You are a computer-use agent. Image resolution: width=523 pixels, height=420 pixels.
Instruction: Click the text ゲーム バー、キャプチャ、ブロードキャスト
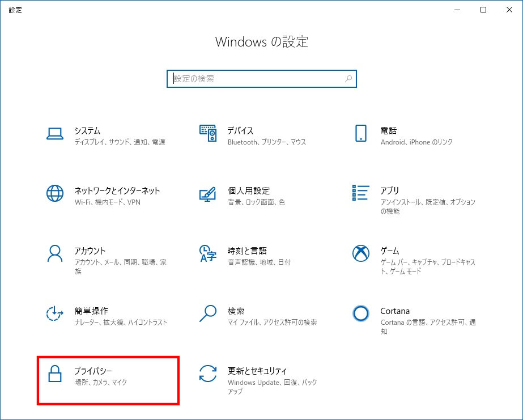click(x=428, y=266)
